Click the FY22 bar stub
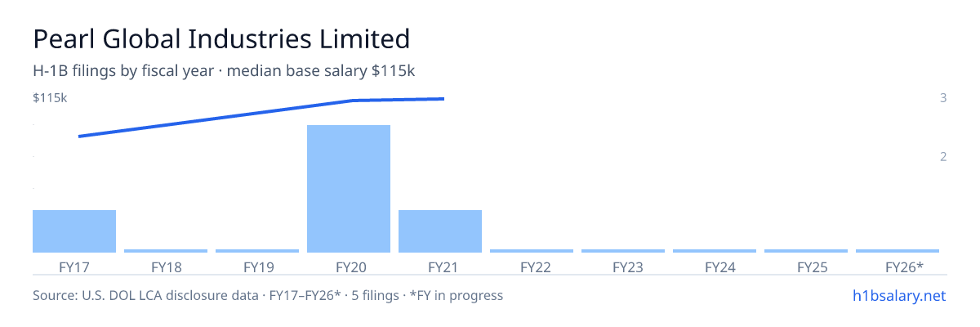980x327 pixels. coord(532,251)
